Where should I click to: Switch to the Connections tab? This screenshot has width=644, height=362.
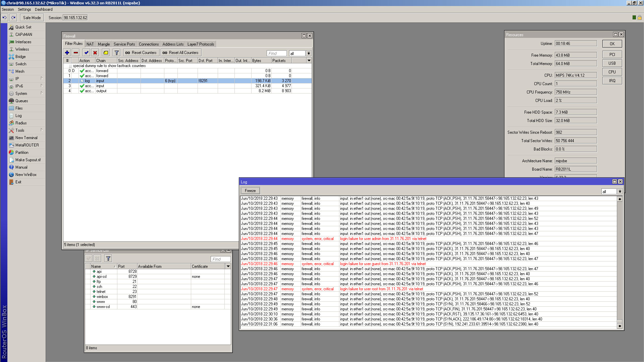pos(149,44)
